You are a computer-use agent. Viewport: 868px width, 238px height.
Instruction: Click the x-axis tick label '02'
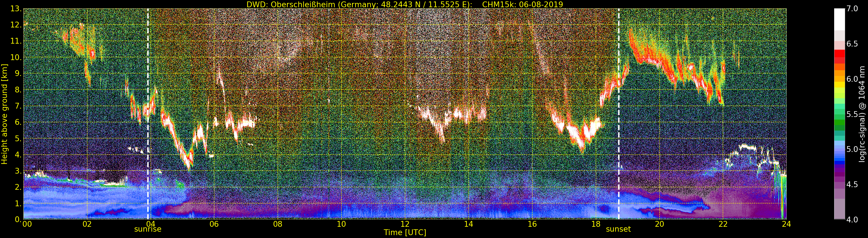pos(87,224)
